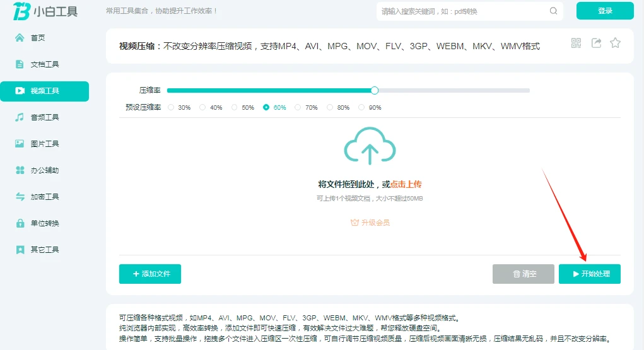Click the 添加文件 button

(150, 274)
